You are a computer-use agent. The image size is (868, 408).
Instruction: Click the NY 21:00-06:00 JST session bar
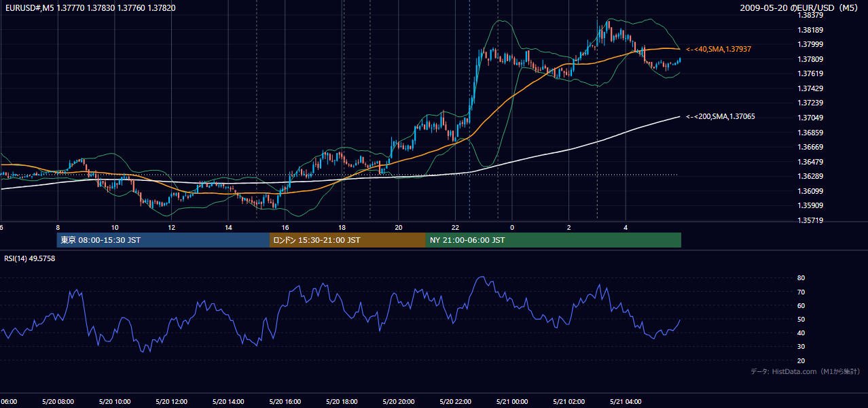point(554,240)
